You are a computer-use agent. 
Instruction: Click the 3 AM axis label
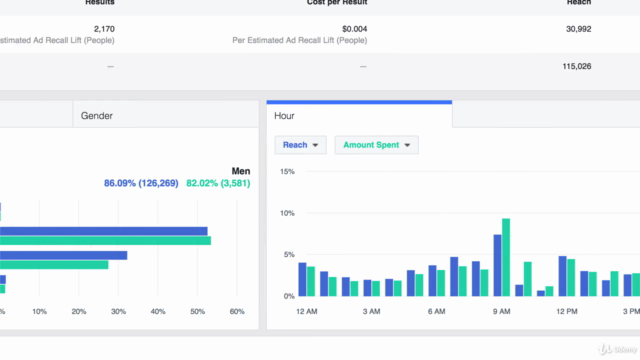(371, 311)
